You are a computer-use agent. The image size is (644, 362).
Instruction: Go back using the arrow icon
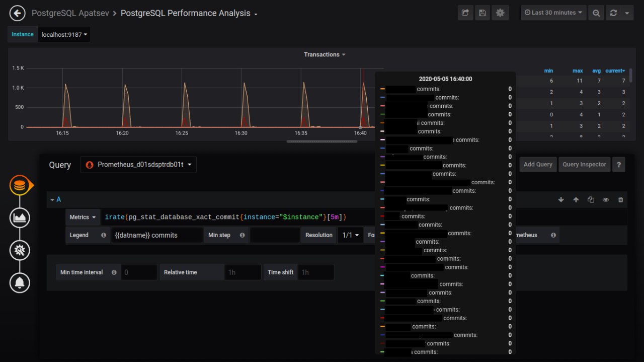click(x=18, y=13)
